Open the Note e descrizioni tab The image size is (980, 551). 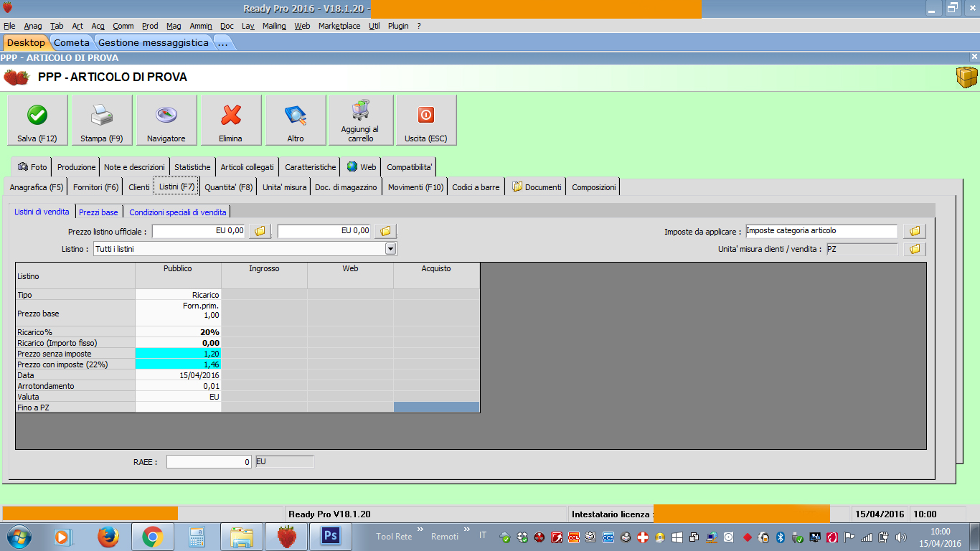[x=134, y=166]
